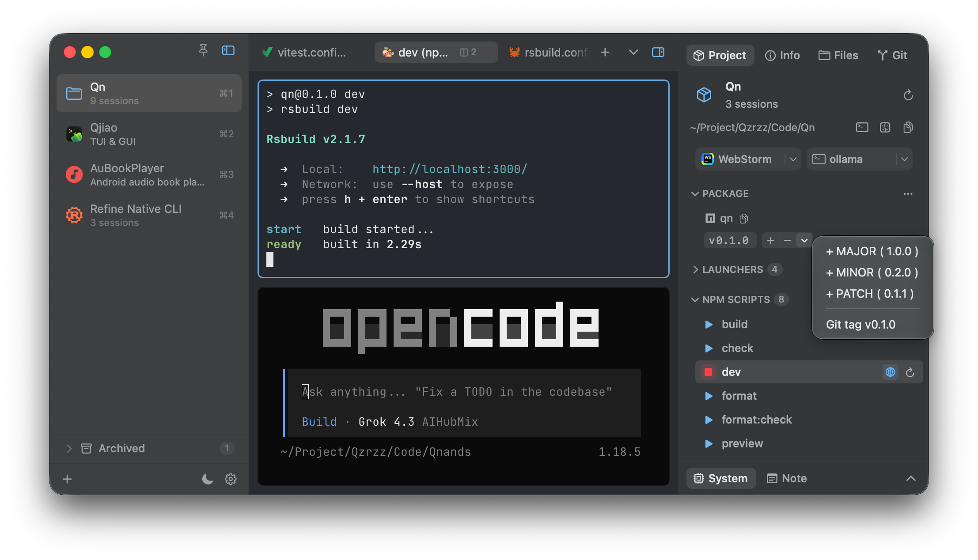Image resolution: width=978 pixels, height=560 pixels.
Task: Open the PACKAGE more options menu
Action: click(x=908, y=193)
